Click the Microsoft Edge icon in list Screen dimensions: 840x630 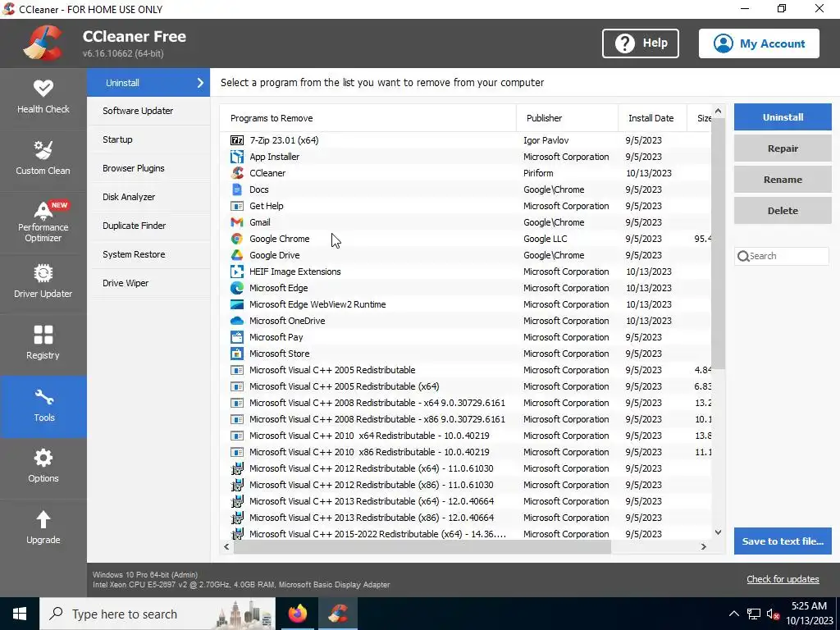(x=237, y=288)
